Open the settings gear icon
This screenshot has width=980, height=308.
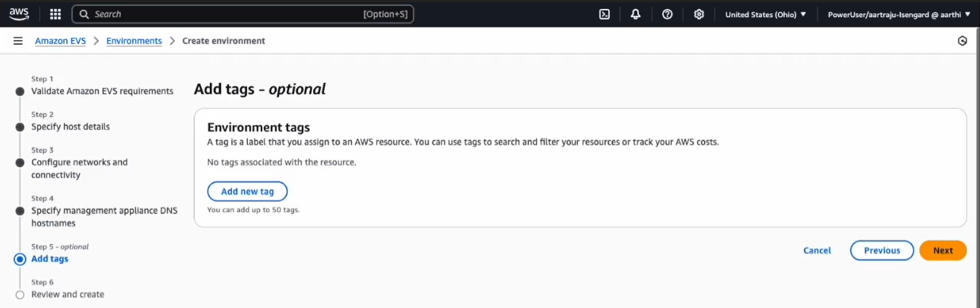pos(699,14)
